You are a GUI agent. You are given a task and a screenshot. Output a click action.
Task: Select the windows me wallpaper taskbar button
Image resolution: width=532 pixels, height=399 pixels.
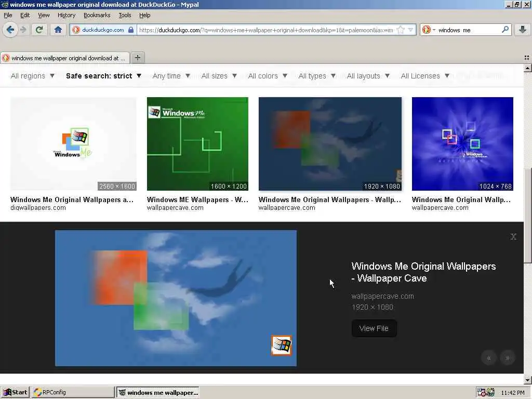point(158,392)
